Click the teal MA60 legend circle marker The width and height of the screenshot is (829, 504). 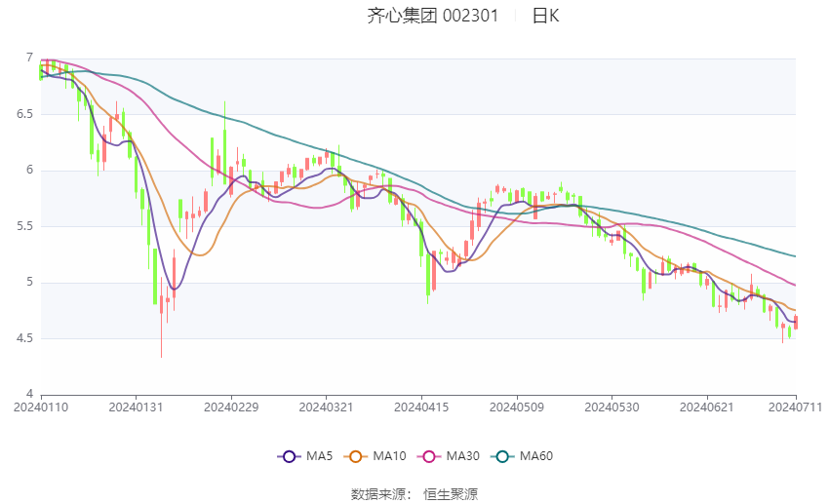[502, 456]
